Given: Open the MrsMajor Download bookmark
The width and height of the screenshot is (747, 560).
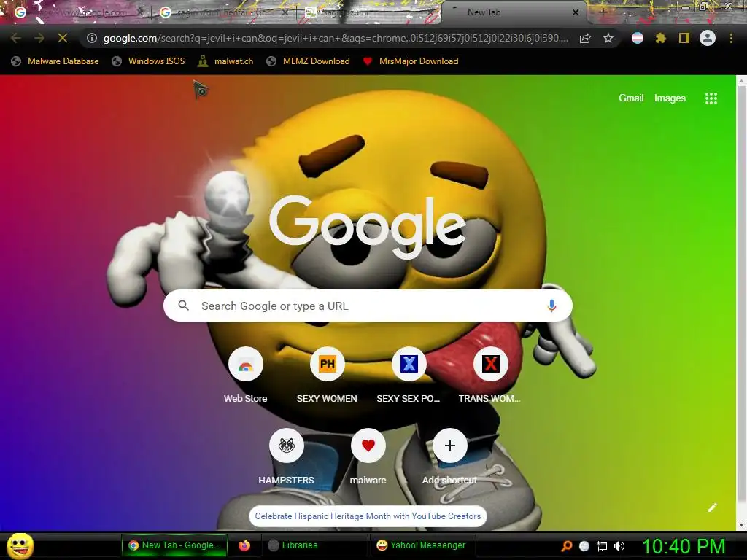Looking at the screenshot, I should [411, 61].
